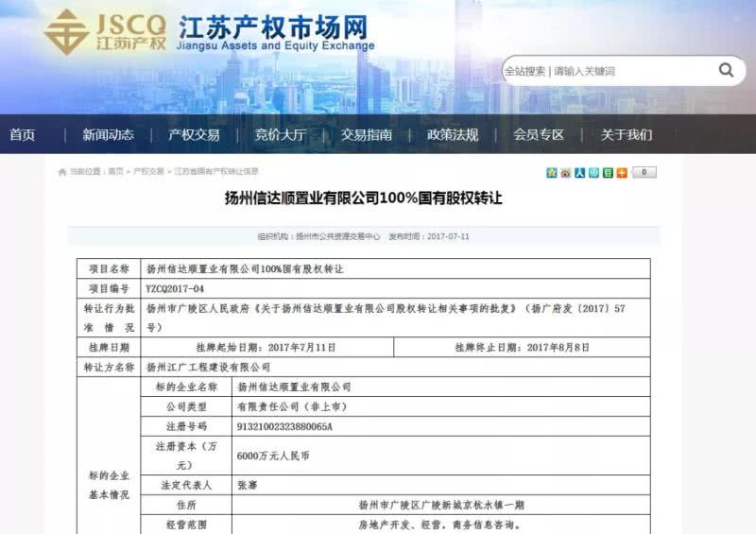Click the 标的企业基本情况 section label
The width and height of the screenshot is (756, 534).
[109, 485]
